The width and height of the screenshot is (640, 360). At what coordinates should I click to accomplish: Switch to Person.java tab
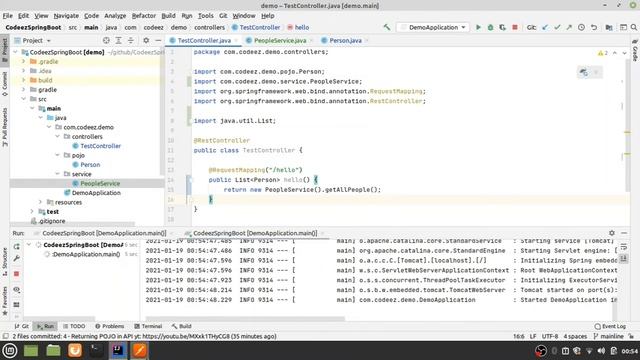(345, 40)
